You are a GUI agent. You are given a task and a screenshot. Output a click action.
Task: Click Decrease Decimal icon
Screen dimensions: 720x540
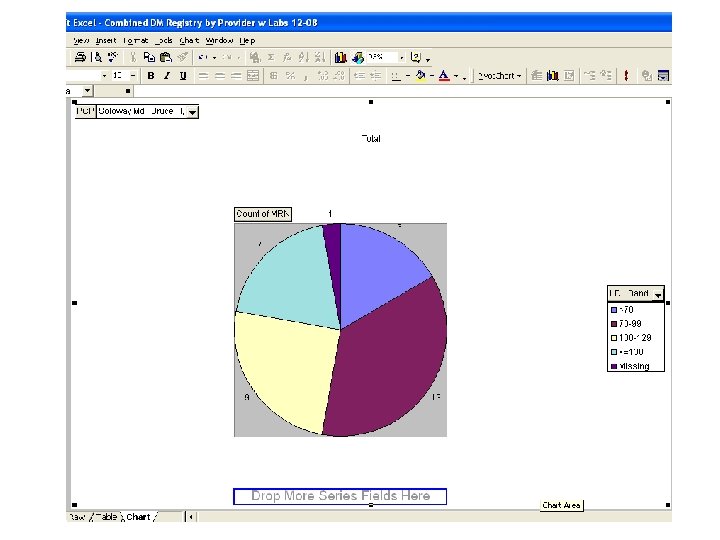339,76
